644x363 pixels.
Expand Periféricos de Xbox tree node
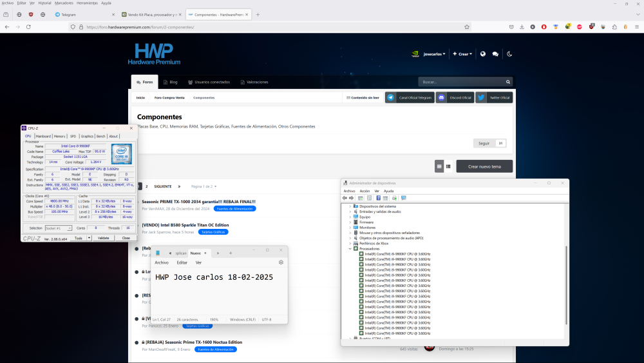(350, 243)
